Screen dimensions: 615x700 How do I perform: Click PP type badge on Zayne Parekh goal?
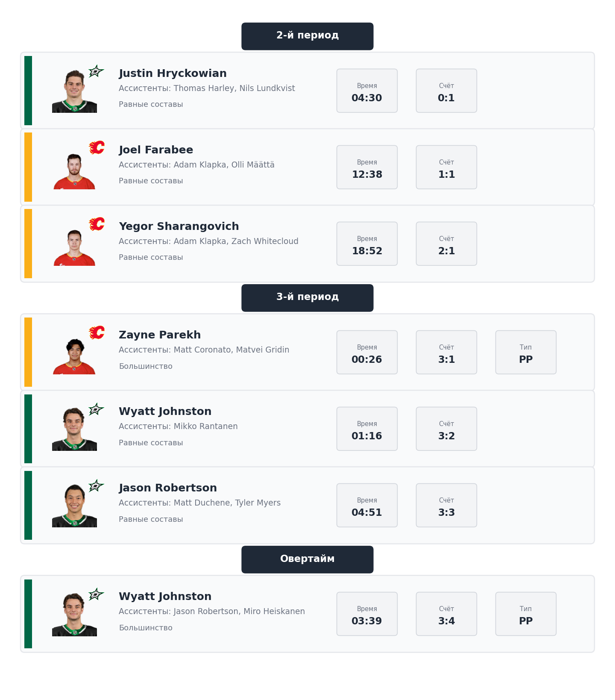[525, 352]
